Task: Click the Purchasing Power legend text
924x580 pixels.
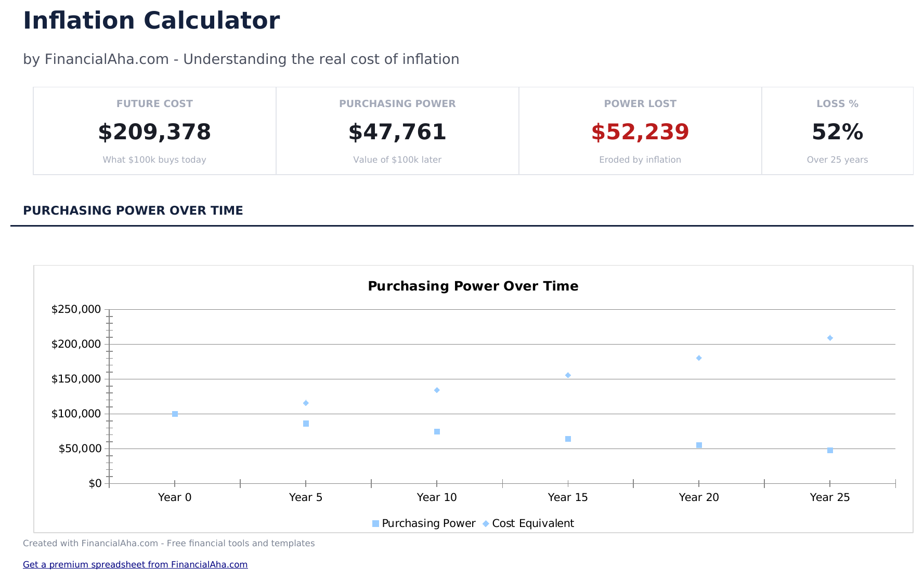Action: tap(428, 523)
